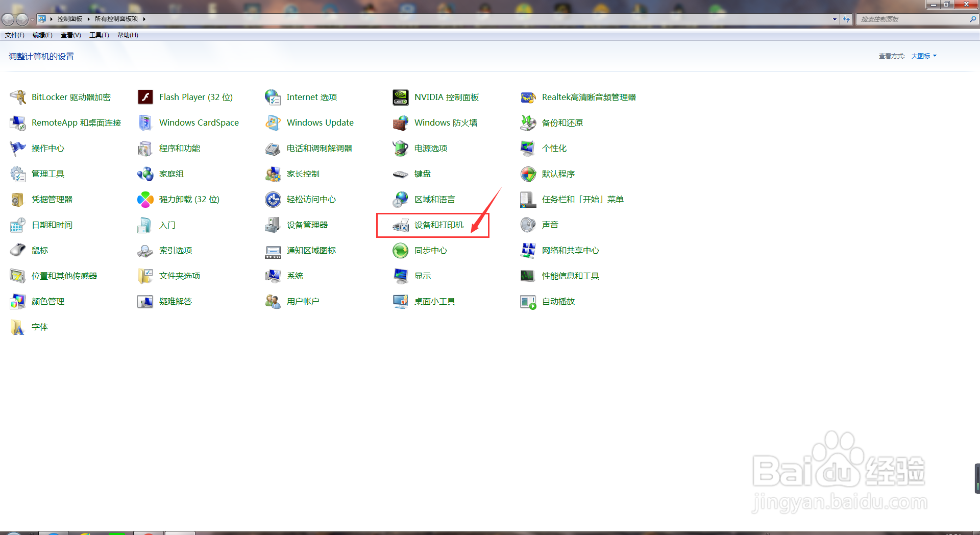Expand the address bar history dropdown arrow
Screen dimensions: 980x535
[x=835, y=19]
